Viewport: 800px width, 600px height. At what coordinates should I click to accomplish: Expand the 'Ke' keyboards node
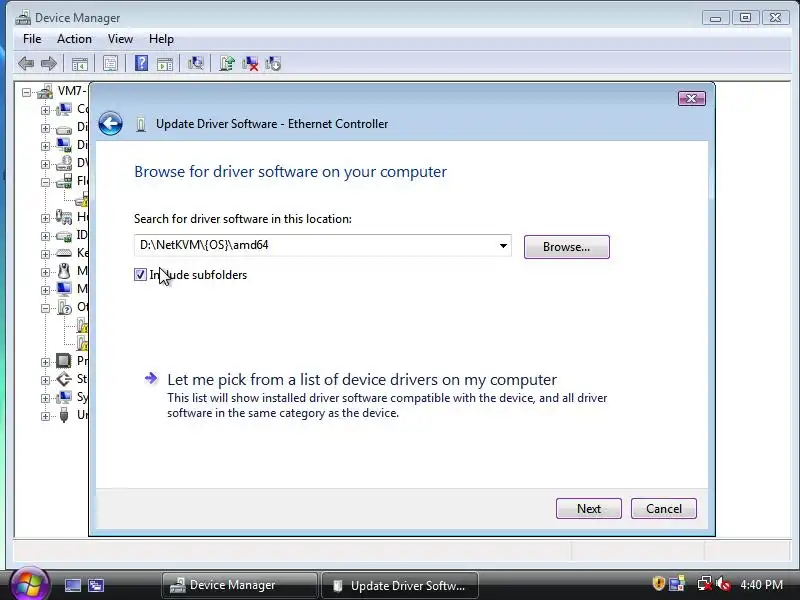(x=45, y=254)
